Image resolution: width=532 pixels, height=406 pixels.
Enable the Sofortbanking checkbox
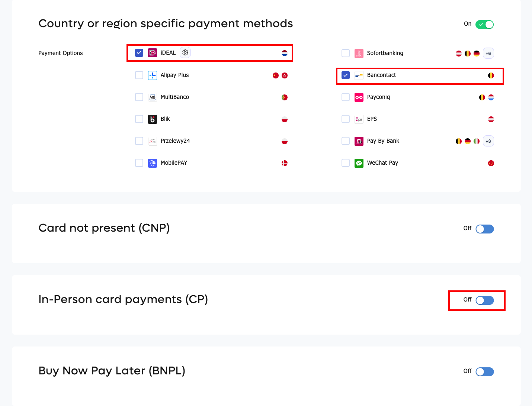[x=346, y=53]
